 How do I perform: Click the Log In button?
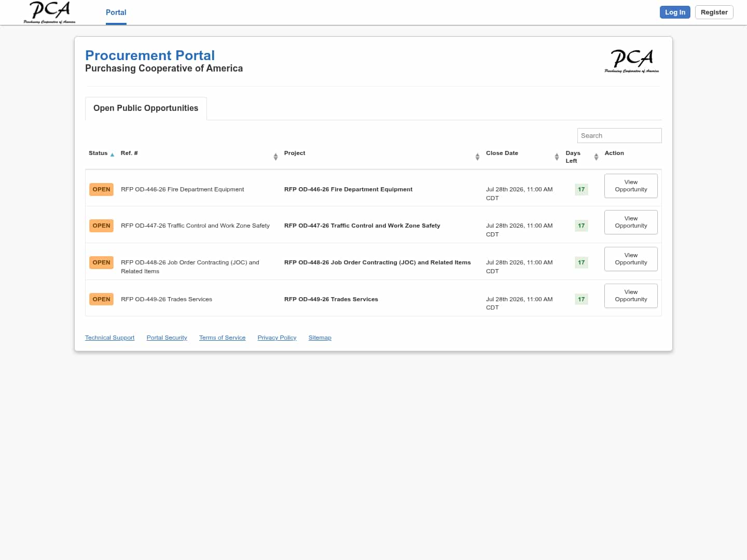click(675, 12)
